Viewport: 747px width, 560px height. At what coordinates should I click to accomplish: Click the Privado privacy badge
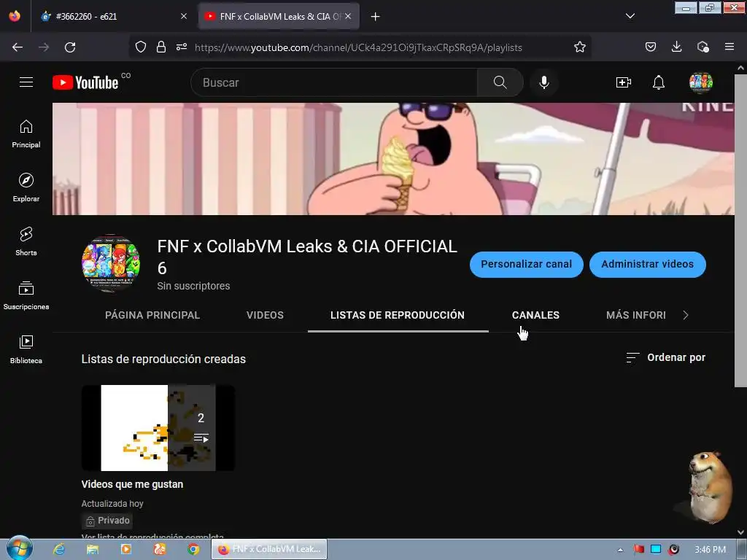tap(108, 521)
